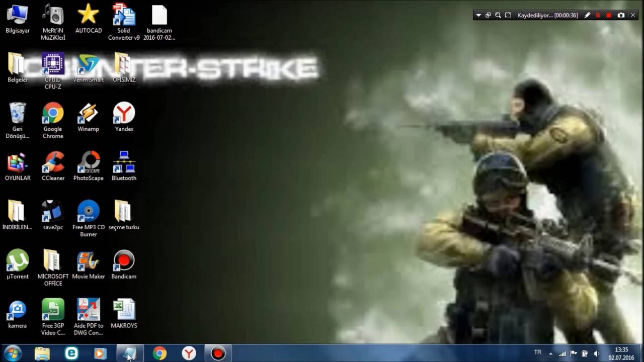Open the clock showing 13:35
Image resolution: width=644 pixels, height=362 pixels.
coord(621,353)
